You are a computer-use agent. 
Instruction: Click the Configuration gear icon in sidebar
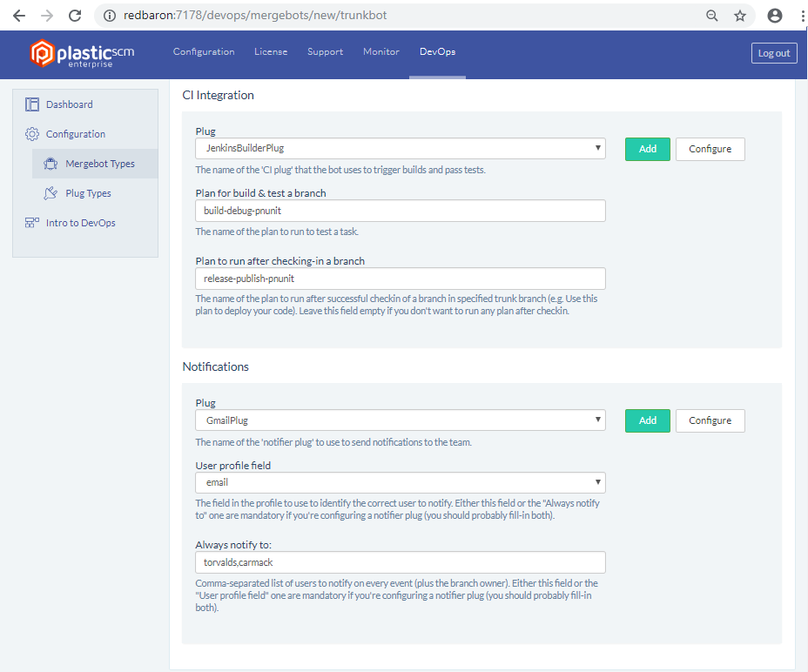32,134
